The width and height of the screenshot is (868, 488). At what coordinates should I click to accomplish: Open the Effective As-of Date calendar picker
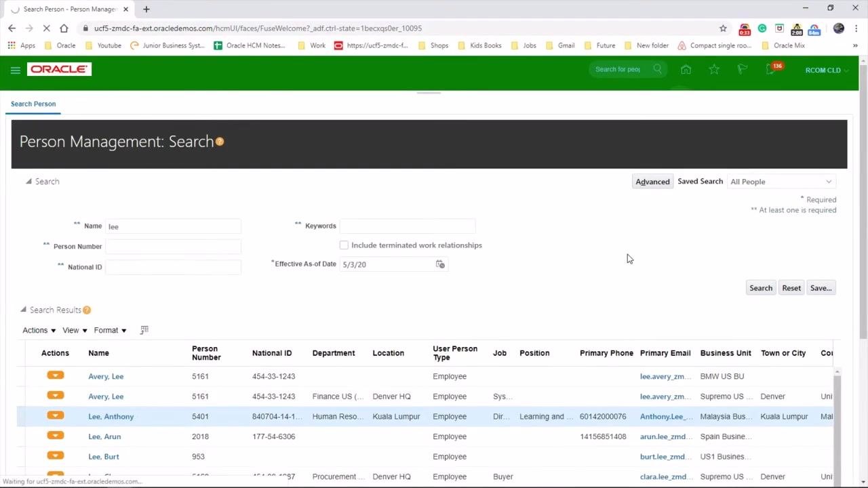(440, 264)
